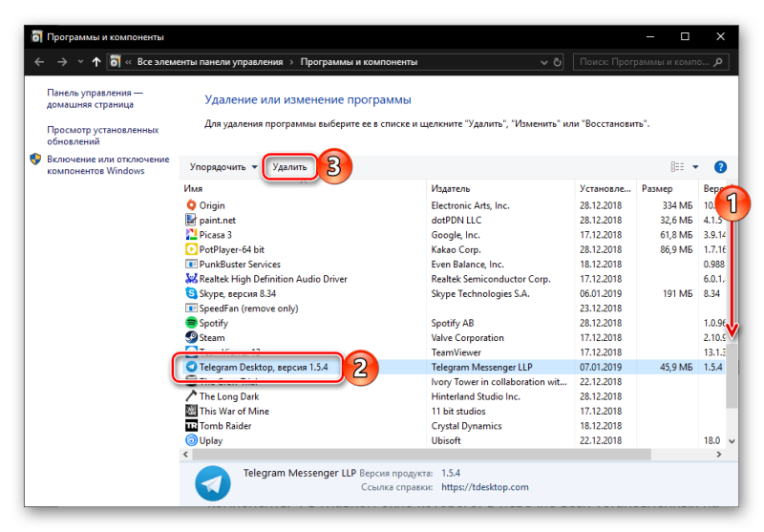Open recent locations dropdown arrow
Viewport: 764px width, 532px height.
click(x=80, y=62)
